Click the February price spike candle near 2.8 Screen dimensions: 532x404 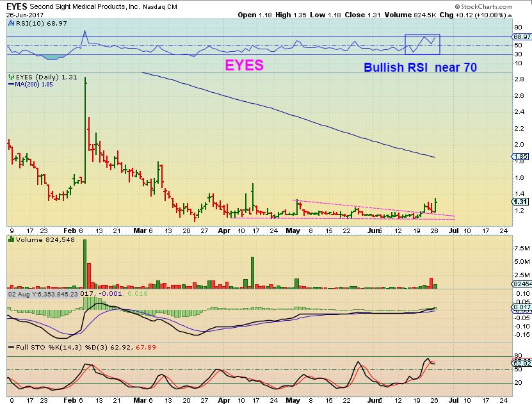(85, 131)
